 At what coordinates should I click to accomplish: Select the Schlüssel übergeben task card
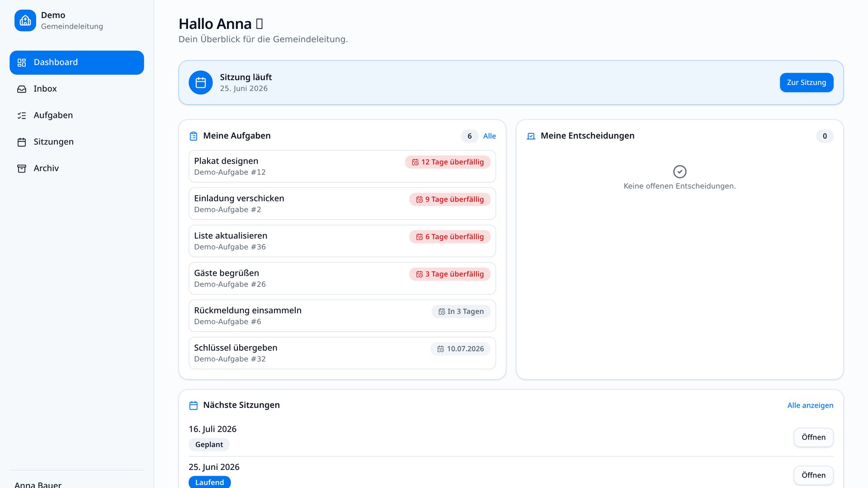click(342, 353)
